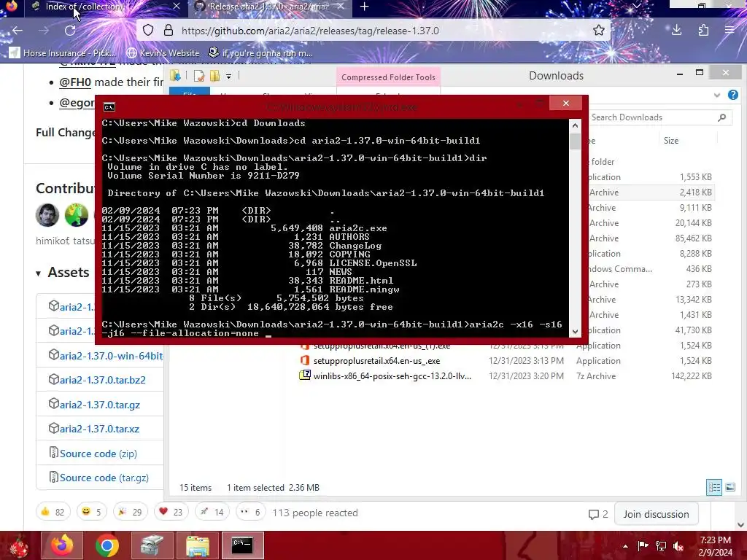Go back in Firefox browser

[18, 31]
